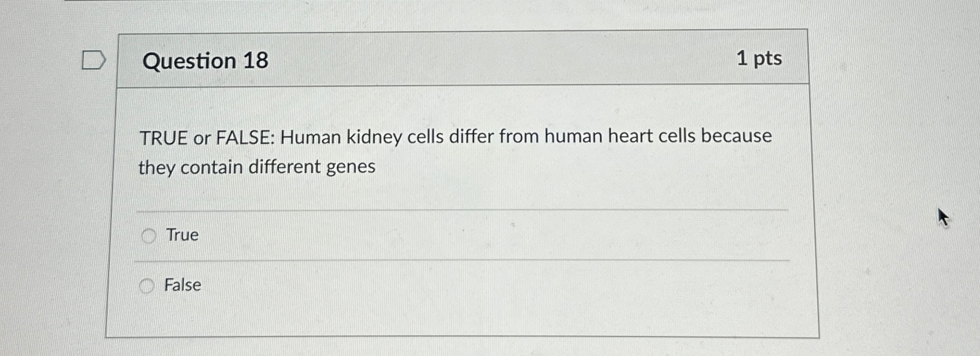Click the divider line above True option
980x356 pixels.
[x=457, y=212]
